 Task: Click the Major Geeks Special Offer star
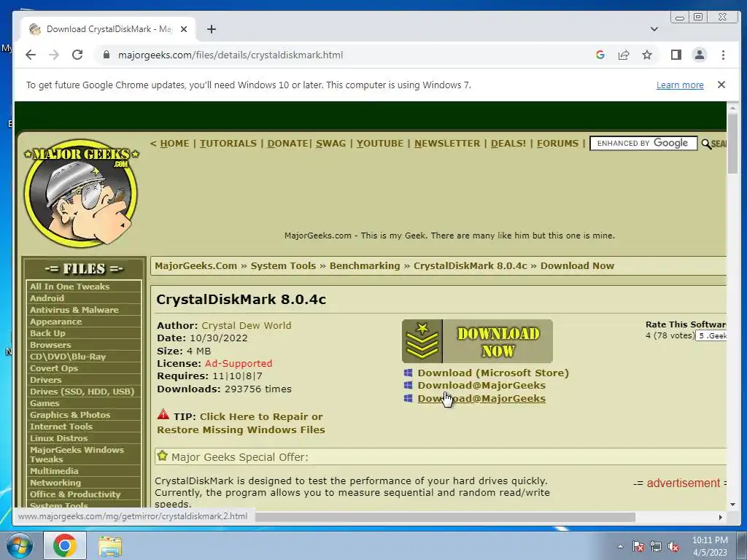click(163, 456)
